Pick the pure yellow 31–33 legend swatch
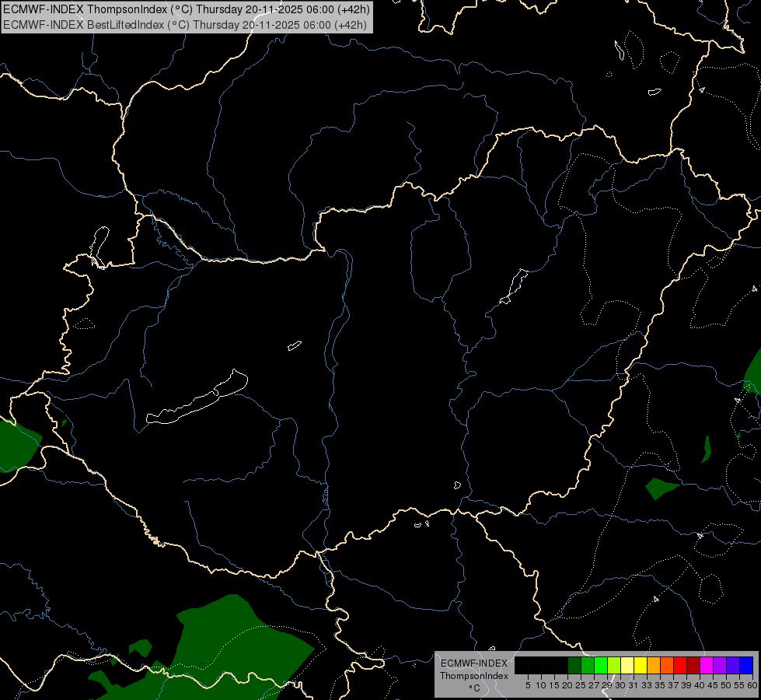The width and height of the screenshot is (761, 700). click(x=641, y=665)
